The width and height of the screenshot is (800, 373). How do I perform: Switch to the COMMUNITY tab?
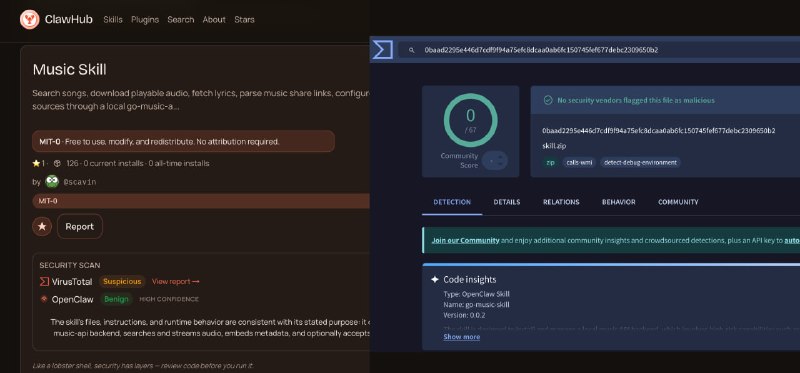click(x=678, y=202)
